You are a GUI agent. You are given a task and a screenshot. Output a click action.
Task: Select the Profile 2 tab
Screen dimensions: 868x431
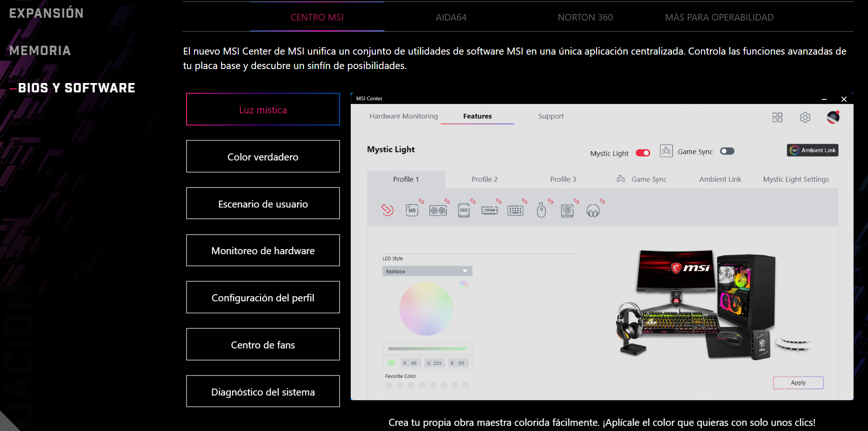pos(485,179)
